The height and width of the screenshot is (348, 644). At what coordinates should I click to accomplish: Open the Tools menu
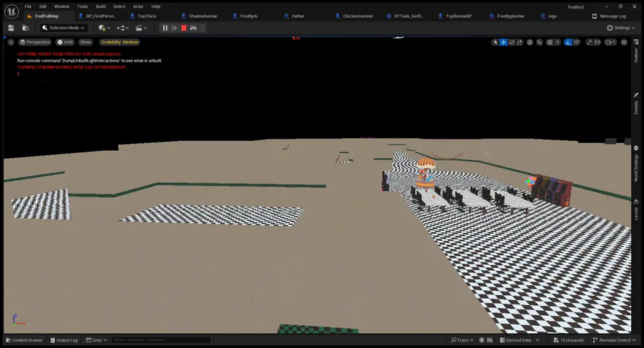(x=82, y=6)
